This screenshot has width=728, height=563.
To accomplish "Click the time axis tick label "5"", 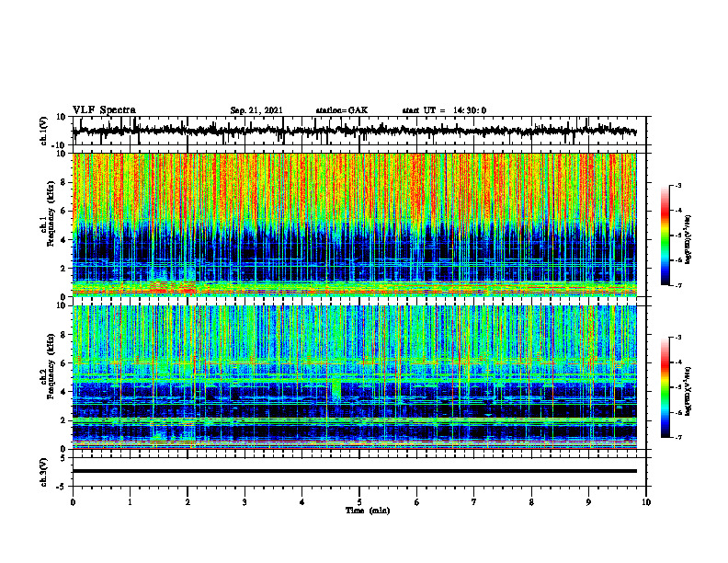I will tap(359, 502).
